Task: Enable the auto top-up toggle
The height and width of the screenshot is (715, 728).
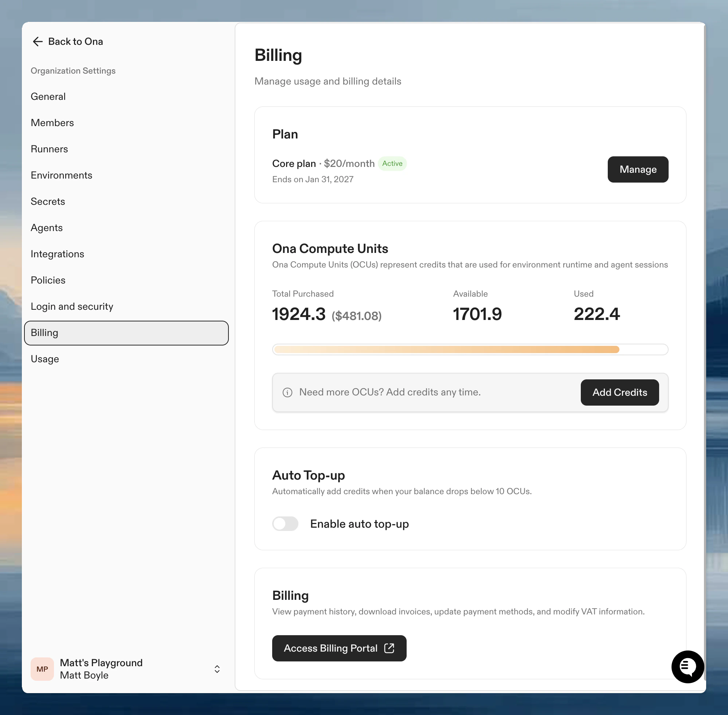Action: 285,523
